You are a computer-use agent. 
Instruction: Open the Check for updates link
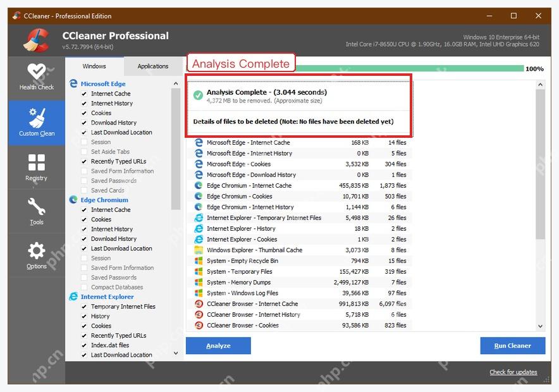[513, 372]
